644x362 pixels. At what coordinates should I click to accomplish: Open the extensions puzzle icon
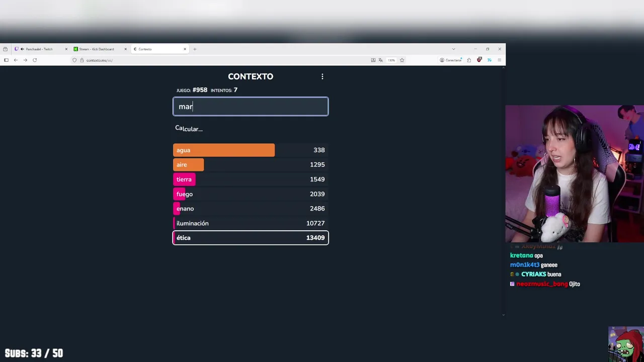click(469, 60)
